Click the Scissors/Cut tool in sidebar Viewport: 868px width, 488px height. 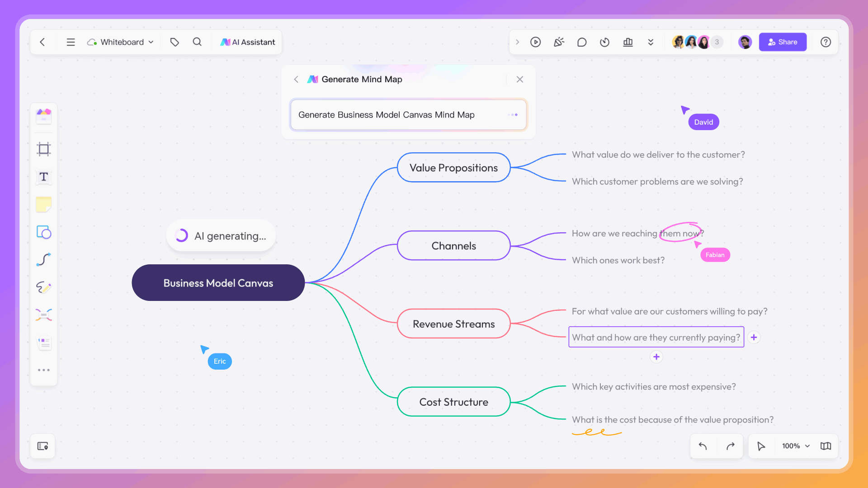point(45,314)
